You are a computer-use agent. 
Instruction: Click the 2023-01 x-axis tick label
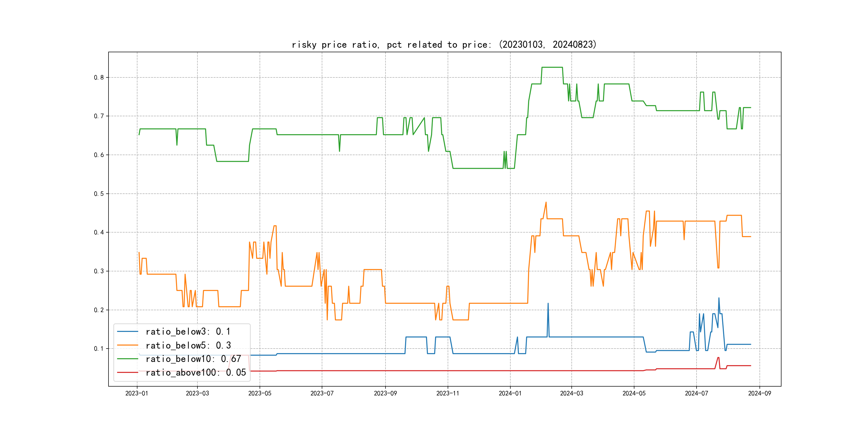pyautogui.click(x=137, y=393)
